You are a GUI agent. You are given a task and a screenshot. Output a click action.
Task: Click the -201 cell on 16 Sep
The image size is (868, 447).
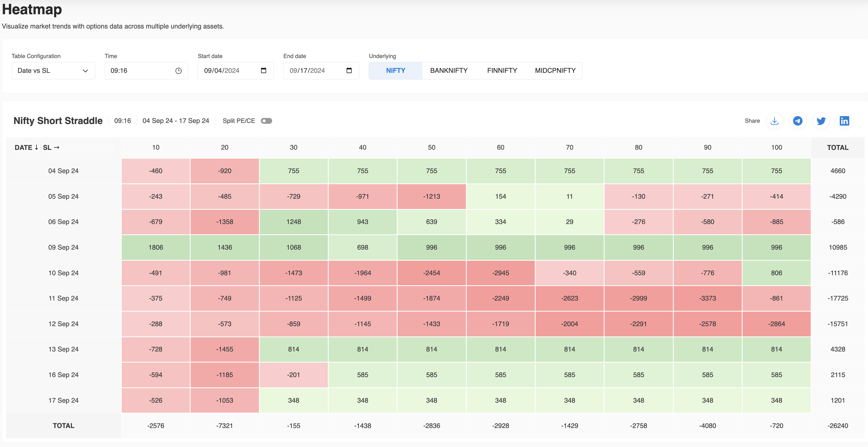[294, 375]
